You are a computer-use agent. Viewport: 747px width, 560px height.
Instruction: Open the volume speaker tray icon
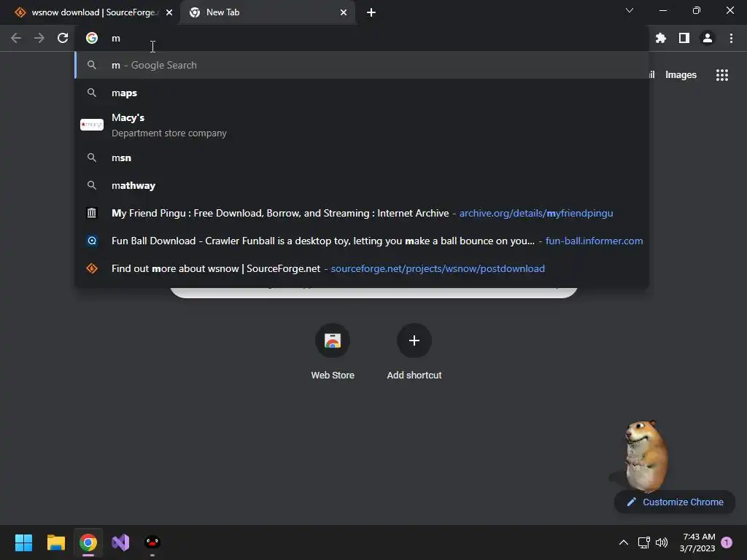pos(662,542)
